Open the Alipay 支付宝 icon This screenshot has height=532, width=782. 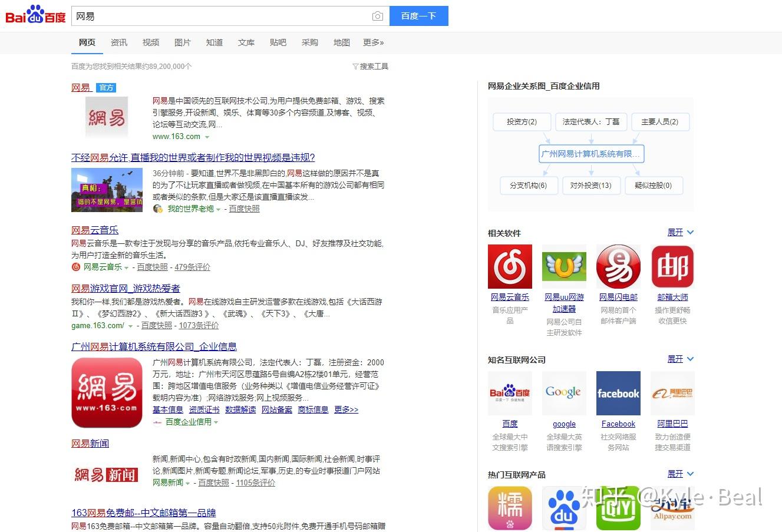[x=672, y=507]
